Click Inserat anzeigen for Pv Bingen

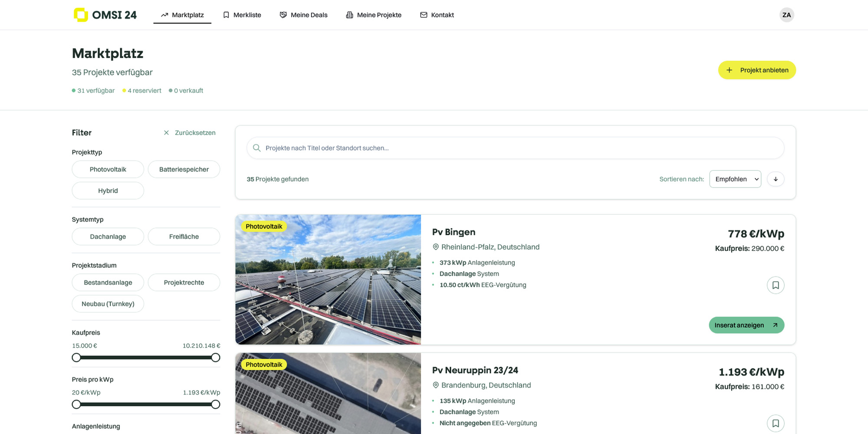click(746, 325)
